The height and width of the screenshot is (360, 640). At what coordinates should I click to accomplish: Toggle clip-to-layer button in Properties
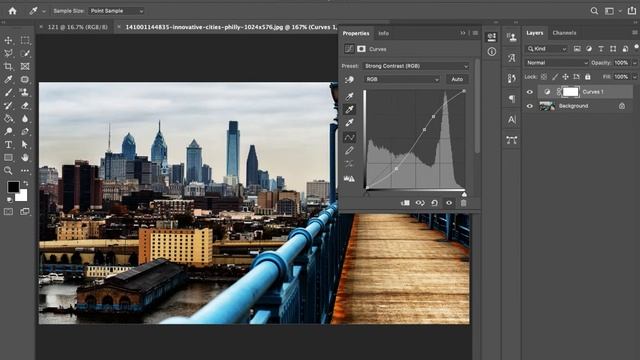pos(405,203)
